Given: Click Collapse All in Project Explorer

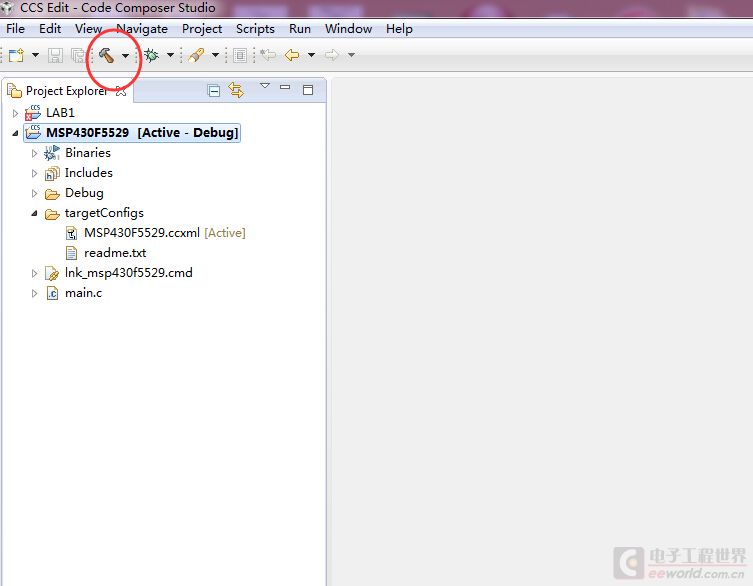Looking at the screenshot, I should (x=214, y=90).
